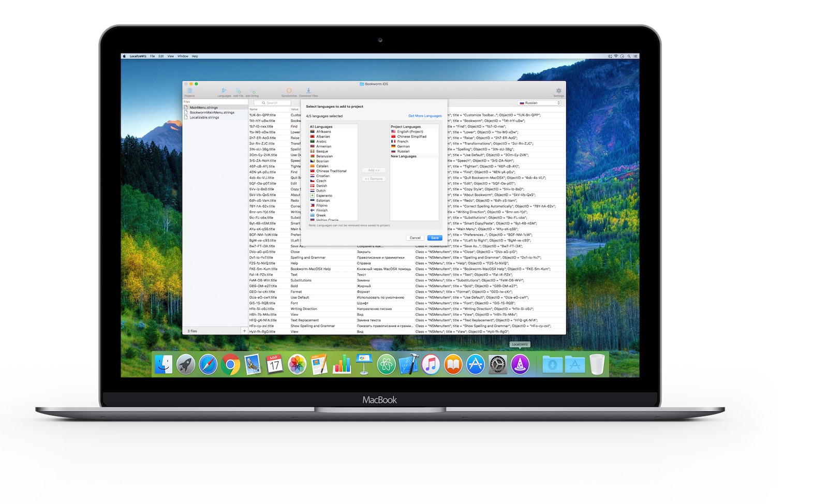Image resolution: width=828 pixels, height=504 pixels.
Task: Open the Projects toolbar icon
Action: coord(189,92)
